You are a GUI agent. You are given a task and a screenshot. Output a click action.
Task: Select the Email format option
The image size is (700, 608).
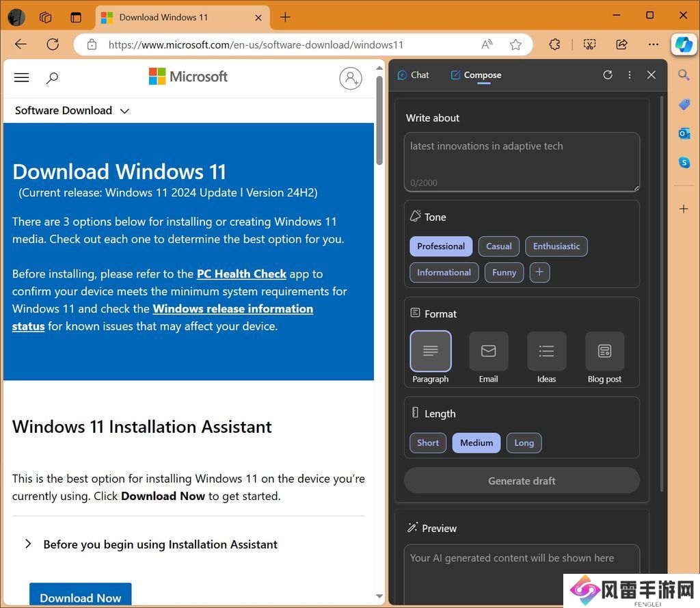pos(488,358)
